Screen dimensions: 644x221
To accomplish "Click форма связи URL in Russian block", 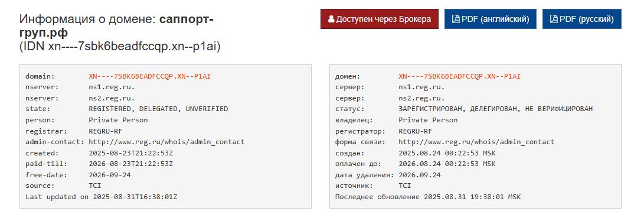I will 476,142.
